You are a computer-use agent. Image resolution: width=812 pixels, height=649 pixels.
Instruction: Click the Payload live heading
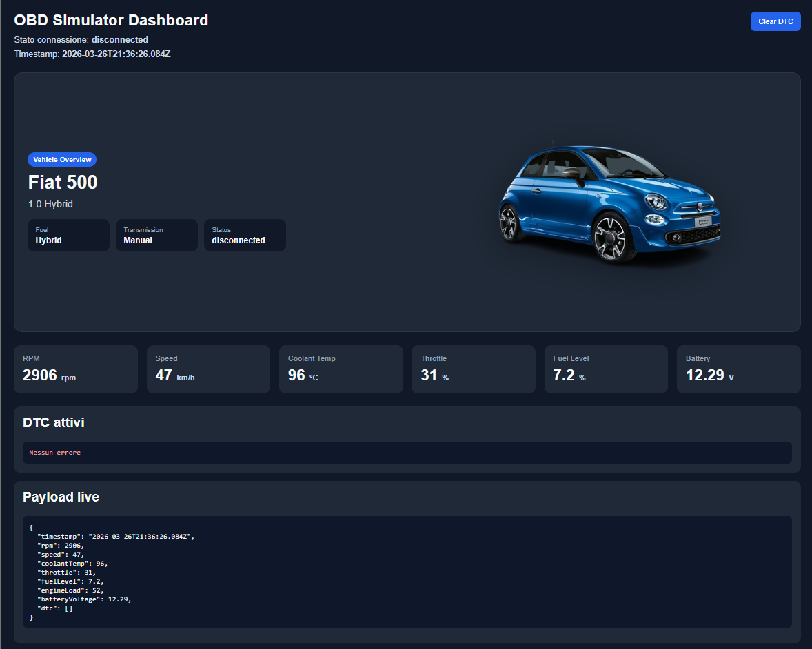[x=61, y=497]
